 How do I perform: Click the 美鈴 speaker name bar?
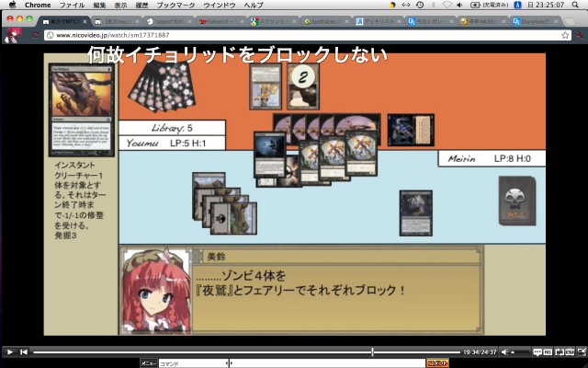(x=337, y=257)
